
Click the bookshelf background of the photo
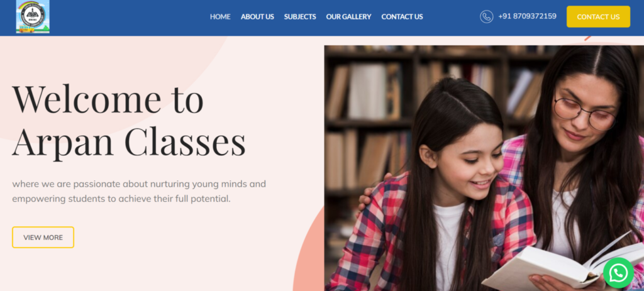(370, 102)
